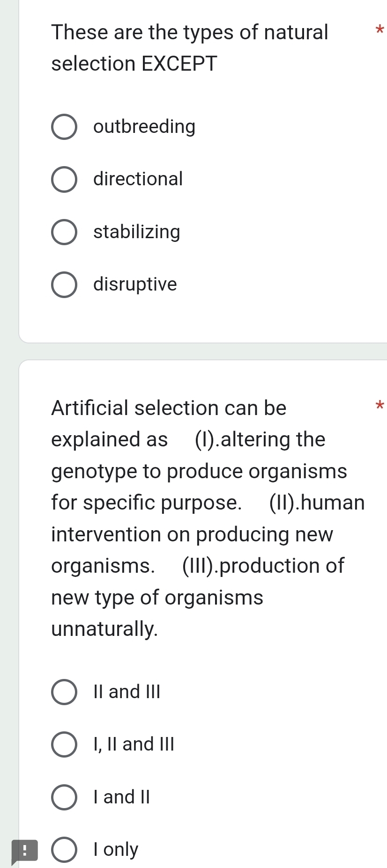Image resolution: width=387 pixels, height=868 pixels.
Task: Click the left page margin area
Action: (8, 421)
